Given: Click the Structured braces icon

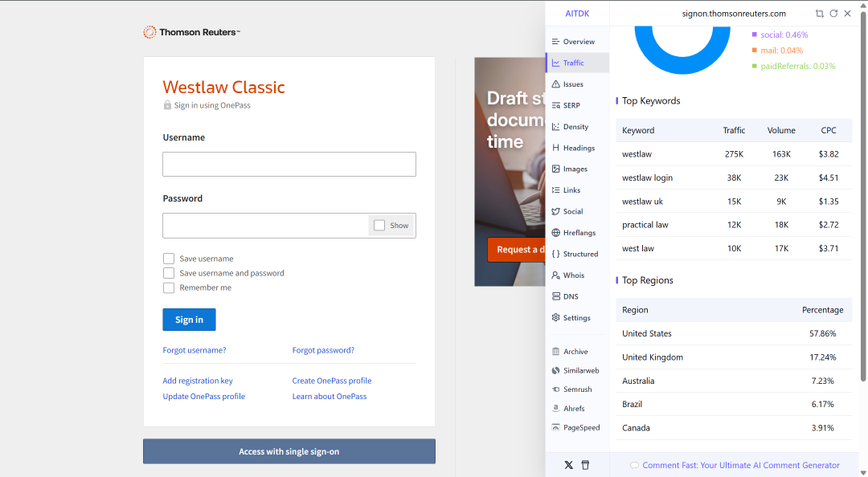Looking at the screenshot, I should point(556,254).
